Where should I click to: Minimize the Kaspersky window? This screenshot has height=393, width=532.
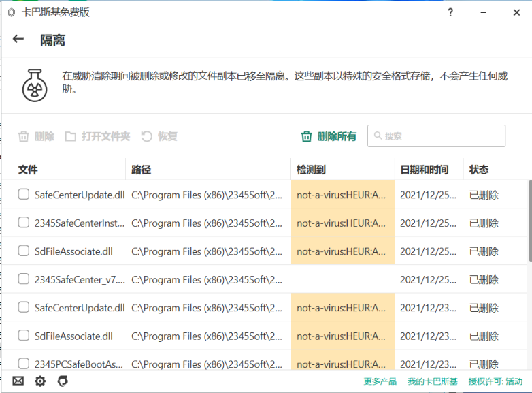(484, 12)
